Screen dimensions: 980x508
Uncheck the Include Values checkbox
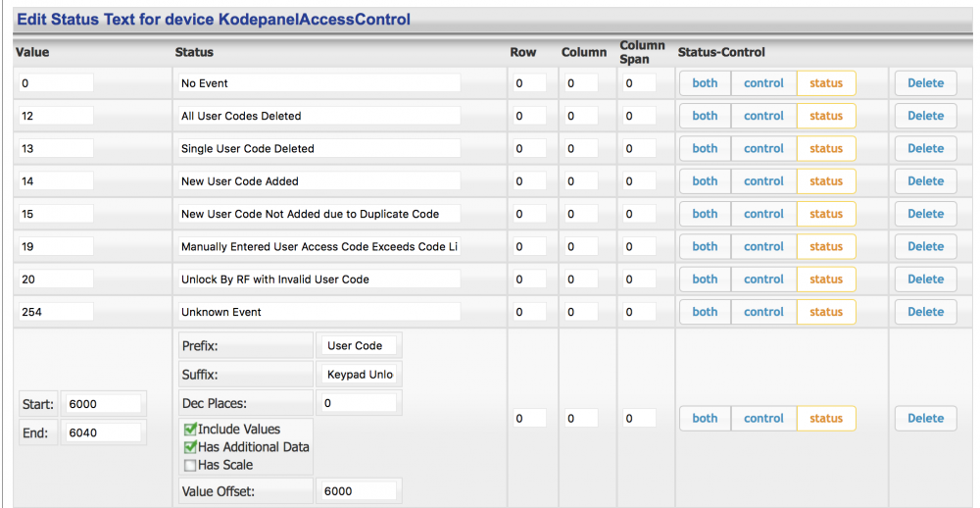(x=190, y=430)
